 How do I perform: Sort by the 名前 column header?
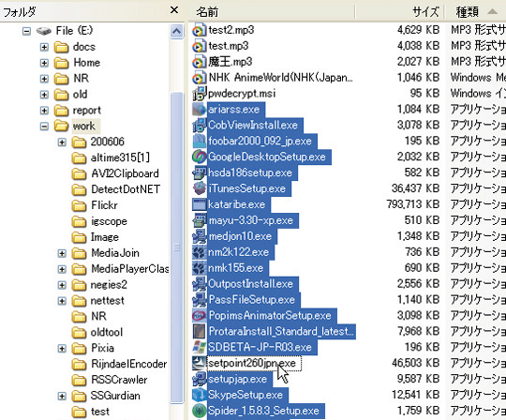(x=271, y=12)
